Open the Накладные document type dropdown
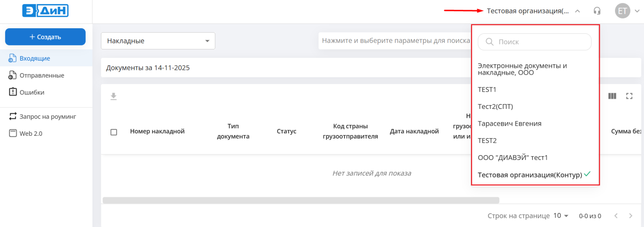The height and width of the screenshot is (227, 644). pos(158,41)
